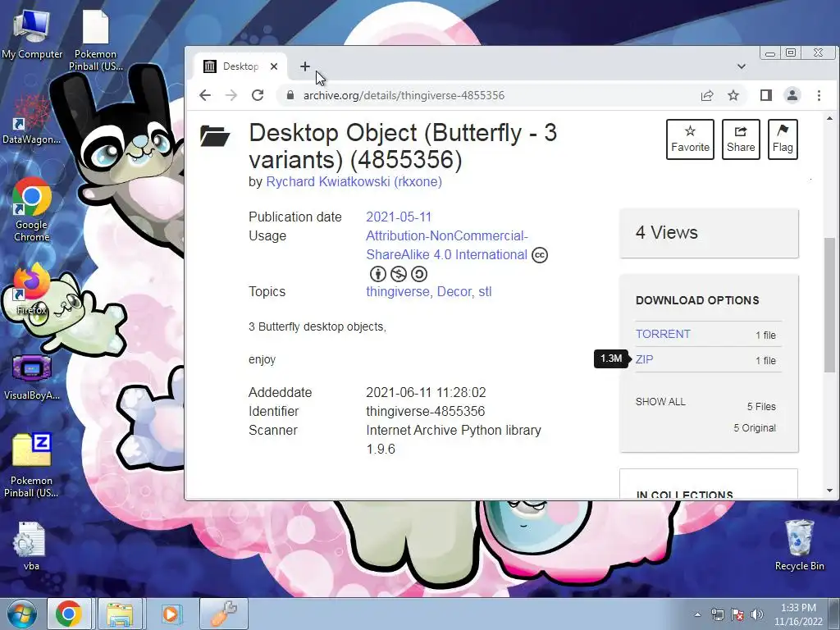This screenshot has height=630, width=840.
Task: Open the Chrome three-dot menu
Action: pos(819,95)
